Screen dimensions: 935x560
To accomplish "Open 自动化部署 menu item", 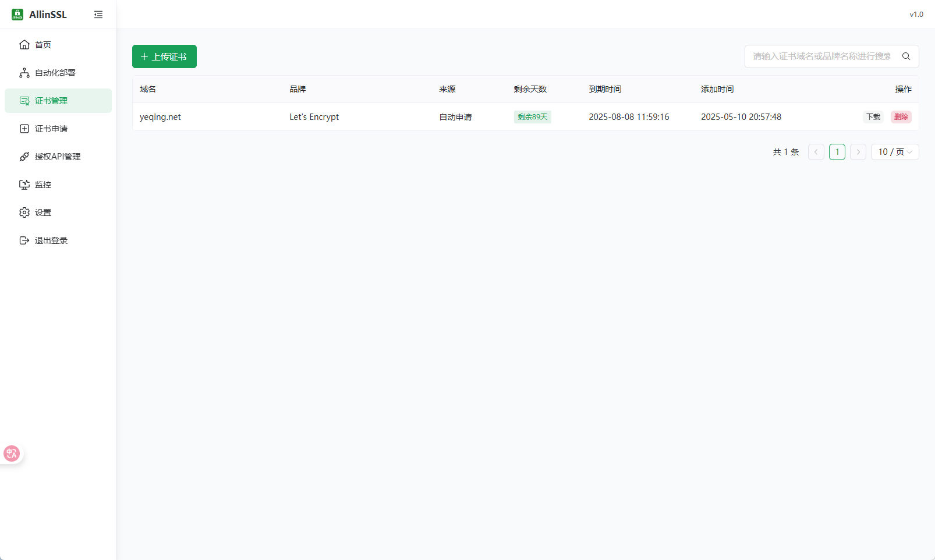I will tap(58, 73).
